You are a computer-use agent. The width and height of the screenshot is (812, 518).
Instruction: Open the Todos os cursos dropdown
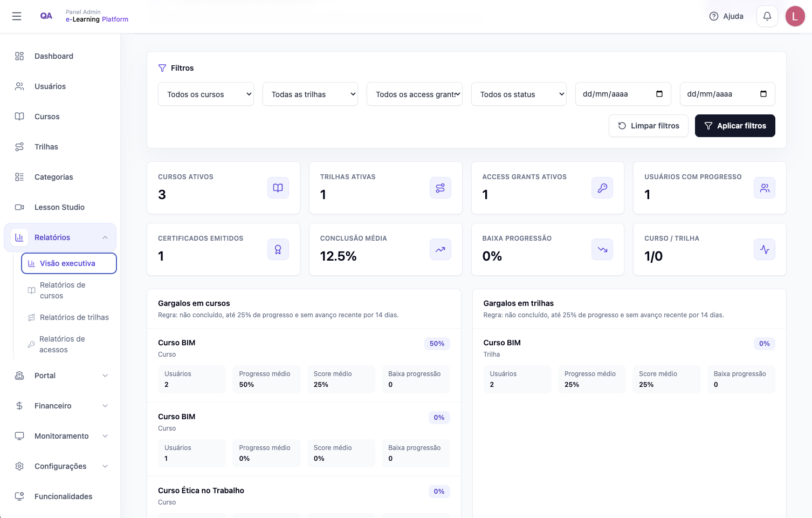pos(206,94)
